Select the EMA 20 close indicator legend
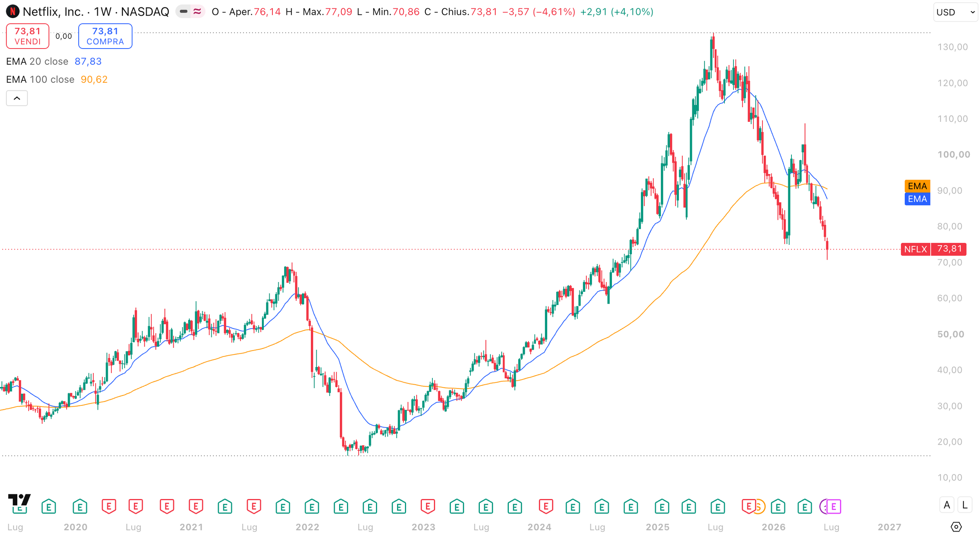The height and width of the screenshot is (537, 980). tap(37, 61)
